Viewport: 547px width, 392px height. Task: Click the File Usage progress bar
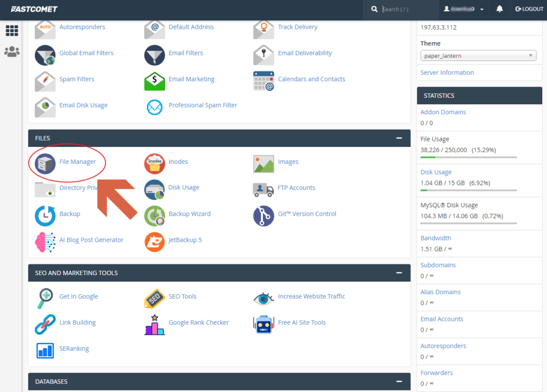point(468,158)
